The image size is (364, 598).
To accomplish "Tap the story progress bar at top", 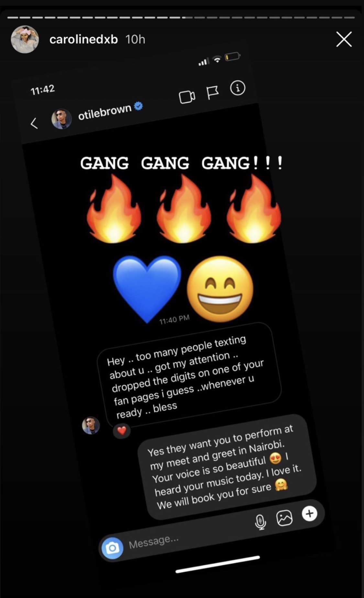I will click(x=181, y=17).
